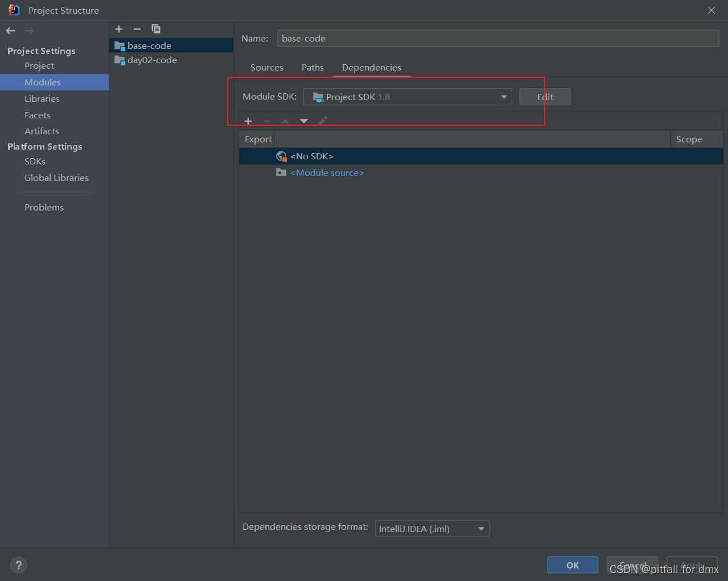Switch to the Paths tab
The height and width of the screenshot is (581, 728).
pyautogui.click(x=312, y=67)
